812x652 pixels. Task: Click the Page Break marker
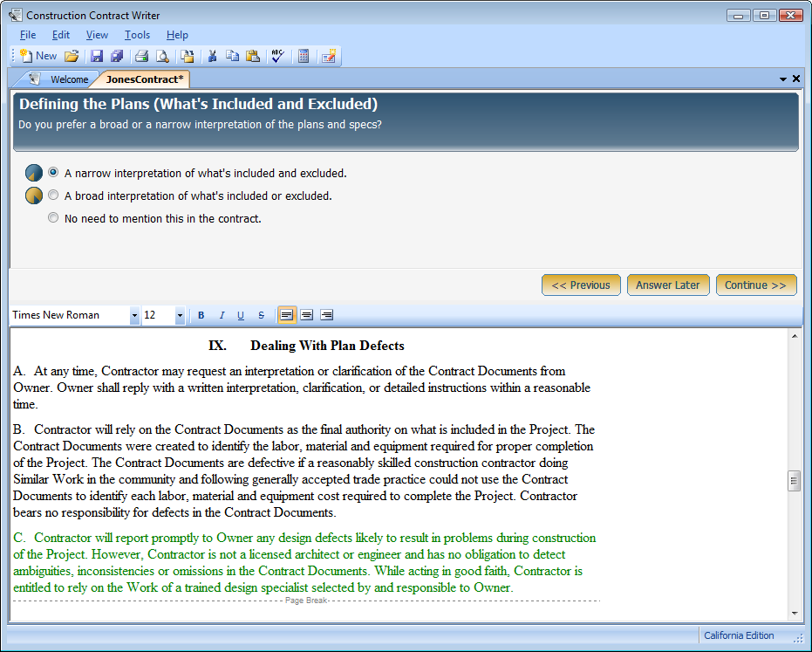click(306, 601)
